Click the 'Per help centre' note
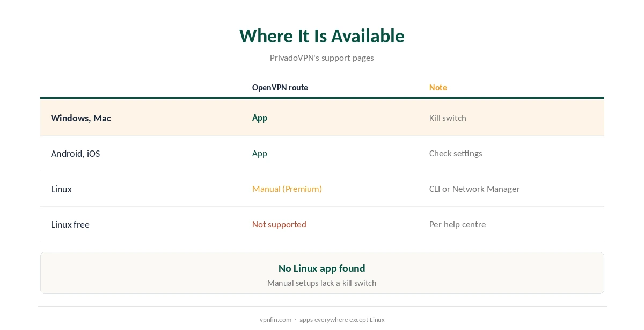644x330 pixels. click(x=457, y=224)
